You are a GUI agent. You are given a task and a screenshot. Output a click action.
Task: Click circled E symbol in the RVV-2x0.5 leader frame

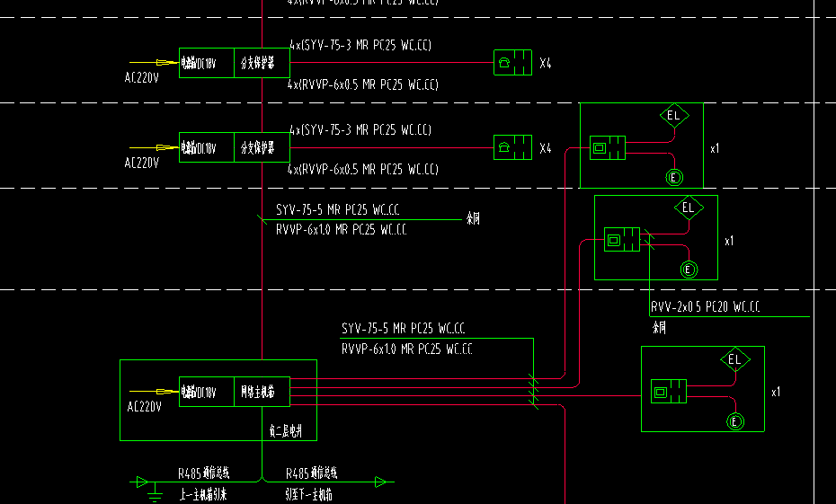[x=689, y=270]
